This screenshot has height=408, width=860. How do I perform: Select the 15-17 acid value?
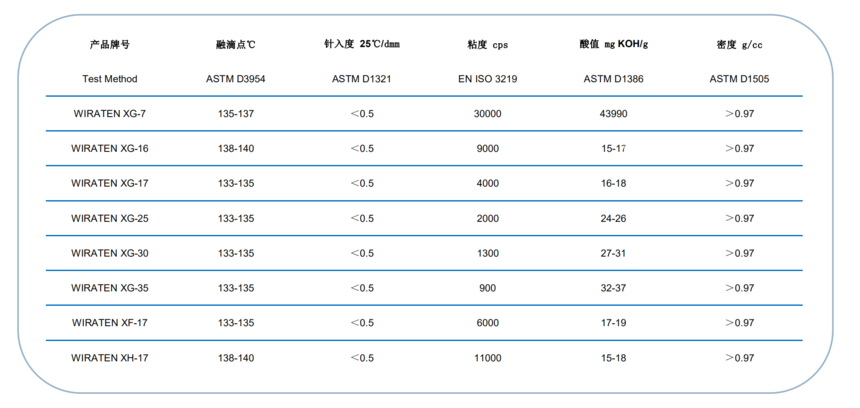tap(613, 149)
